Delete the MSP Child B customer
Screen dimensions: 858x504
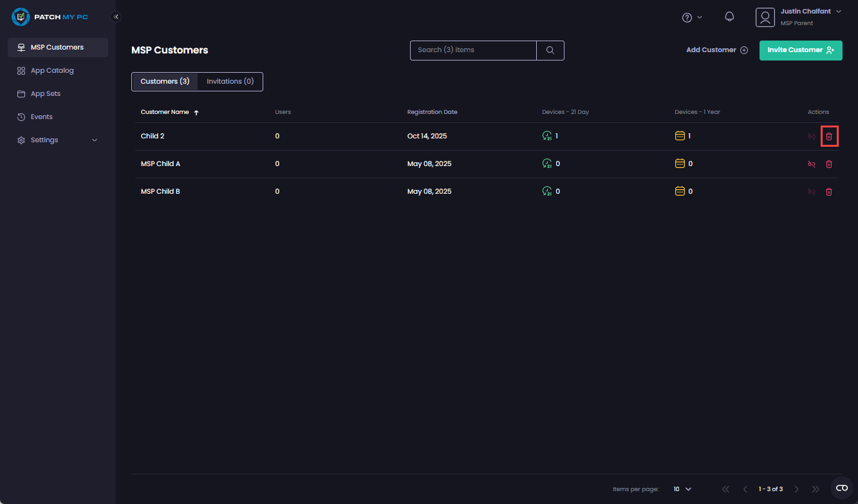click(x=829, y=192)
